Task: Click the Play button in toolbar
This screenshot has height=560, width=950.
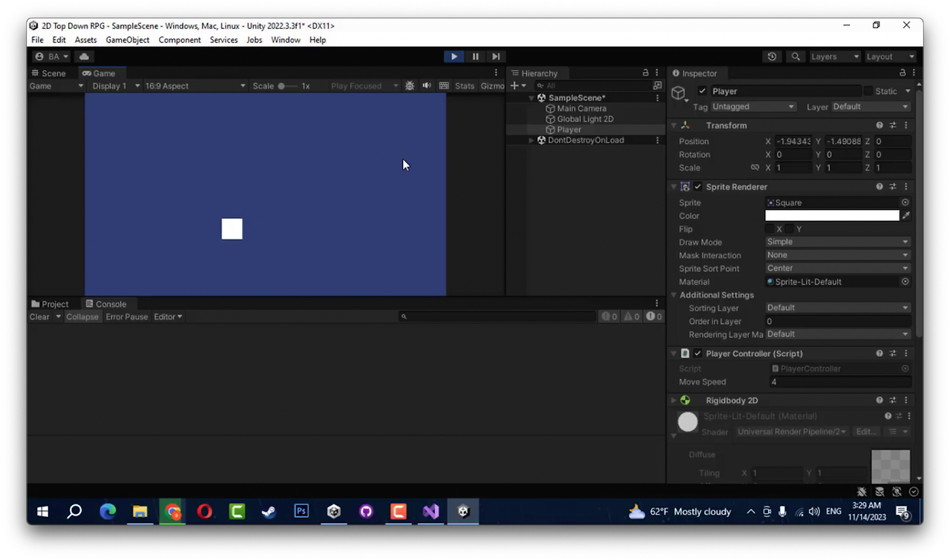Action: [453, 56]
